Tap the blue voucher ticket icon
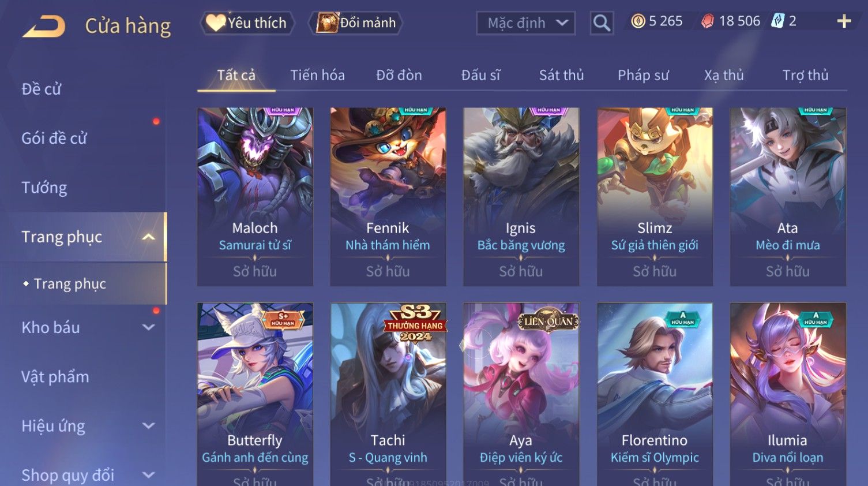The image size is (868, 486). 778,21
